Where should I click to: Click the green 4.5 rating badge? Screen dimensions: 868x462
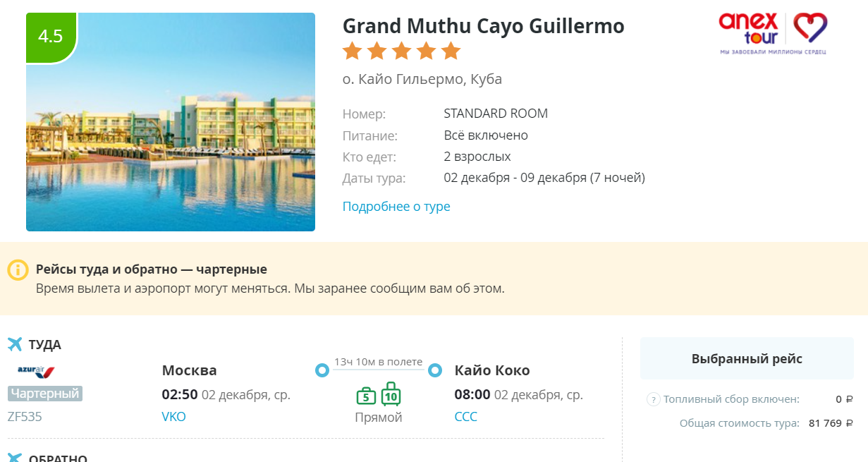pos(51,37)
